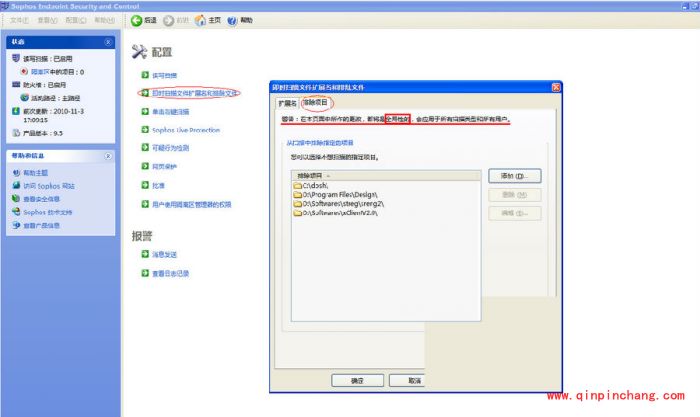Viewport: 700px width, 417px height.
Task: Confirm dialog with 确定 button
Action: coord(357,380)
